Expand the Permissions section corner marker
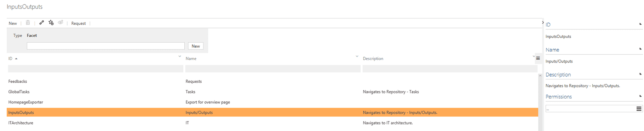The image size is (644, 131). pyautogui.click(x=640, y=96)
